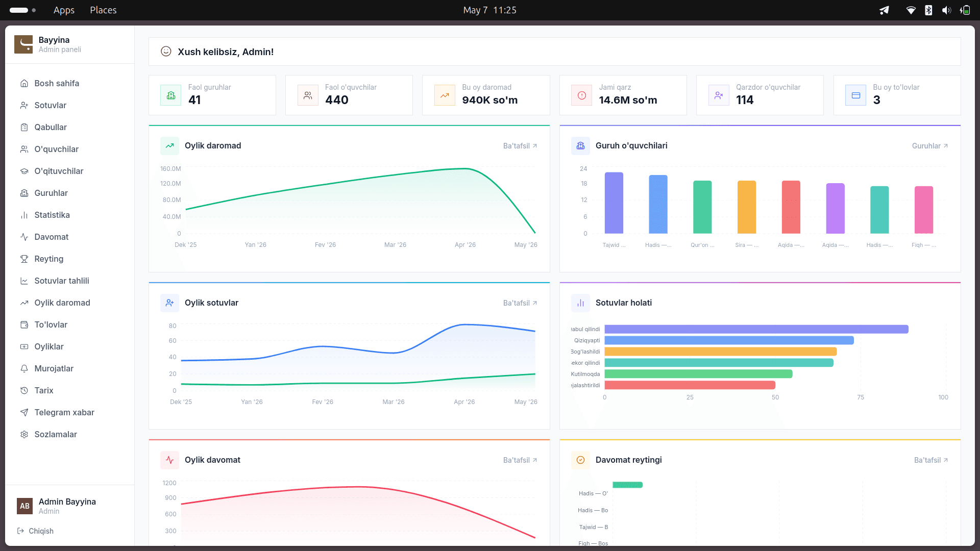Click the Wi-Fi icon in system tray
The image size is (980, 551).
(x=911, y=10)
